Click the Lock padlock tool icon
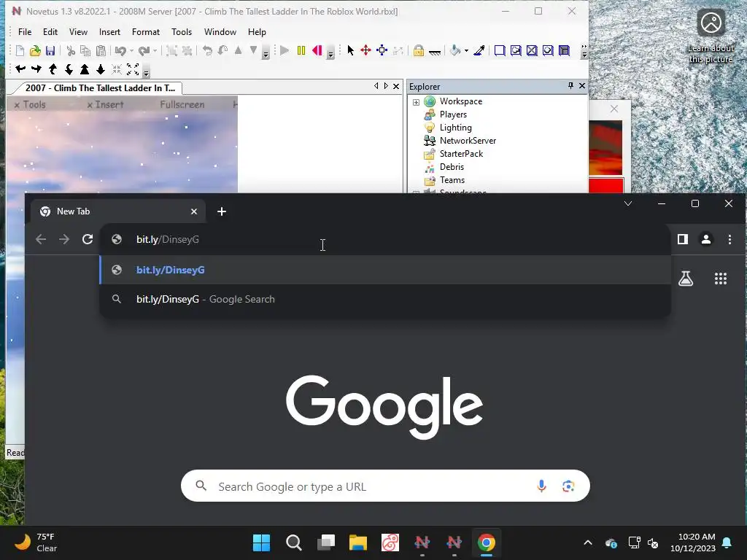The height and width of the screenshot is (560, 747). pyautogui.click(x=418, y=50)
